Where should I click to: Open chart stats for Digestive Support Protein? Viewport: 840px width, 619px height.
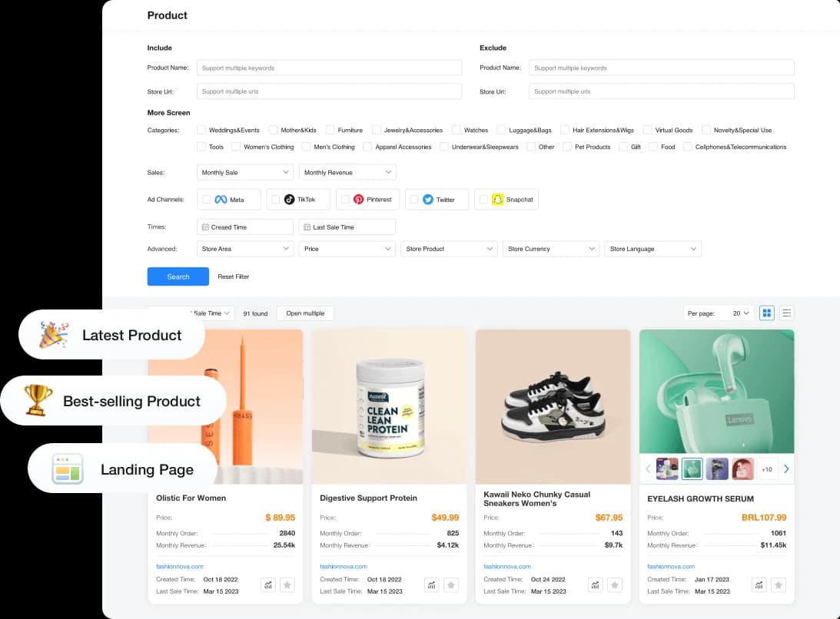click(x=432, y=585)
